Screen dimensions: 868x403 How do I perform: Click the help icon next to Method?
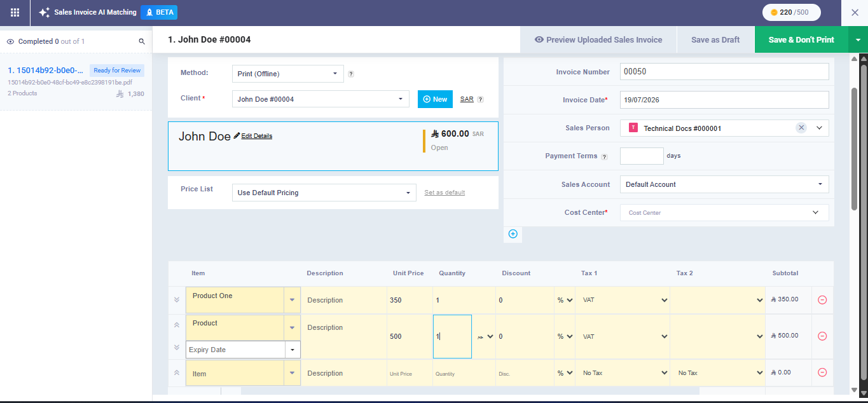click(x=351, y=74)
